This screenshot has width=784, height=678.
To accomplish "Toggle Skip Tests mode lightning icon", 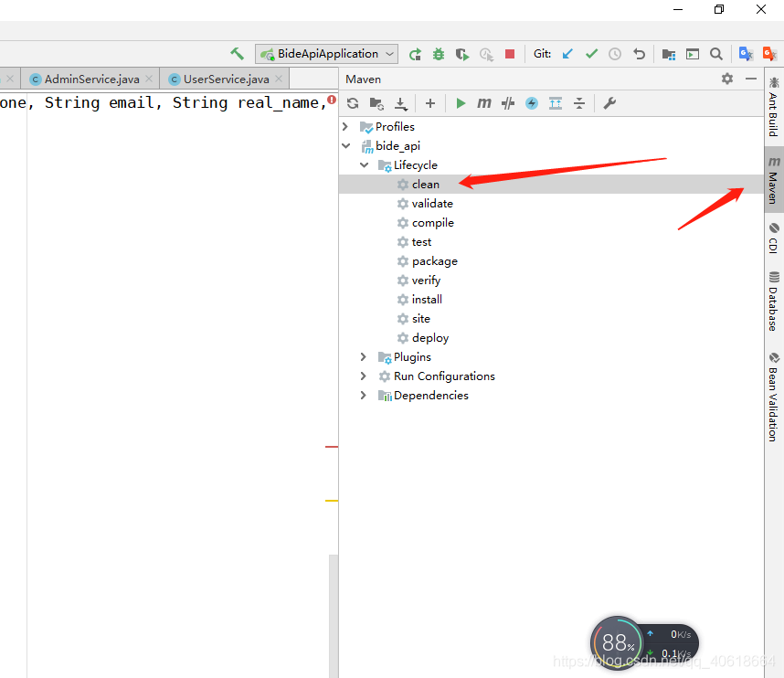I will pyautogui.click(x=532, y=103).
